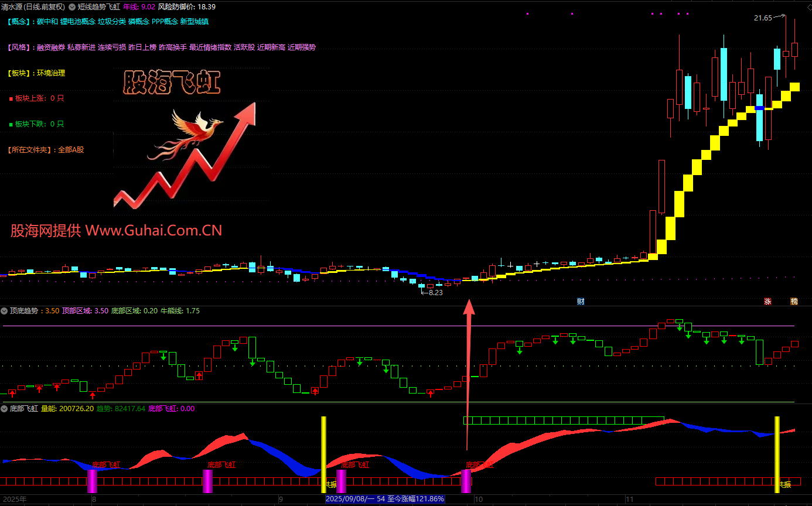Click the 8.23 low price label
Viewport: 812px width, 506px height.
(435, 293)
